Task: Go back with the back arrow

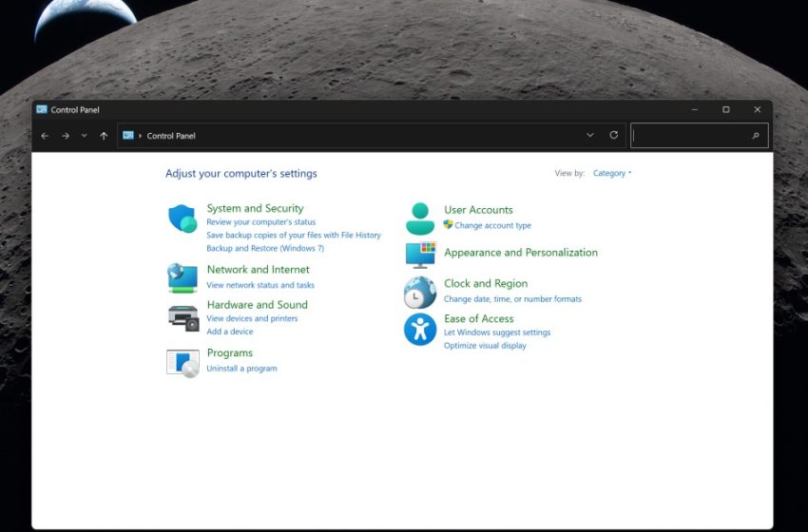Action: [45, 136]
